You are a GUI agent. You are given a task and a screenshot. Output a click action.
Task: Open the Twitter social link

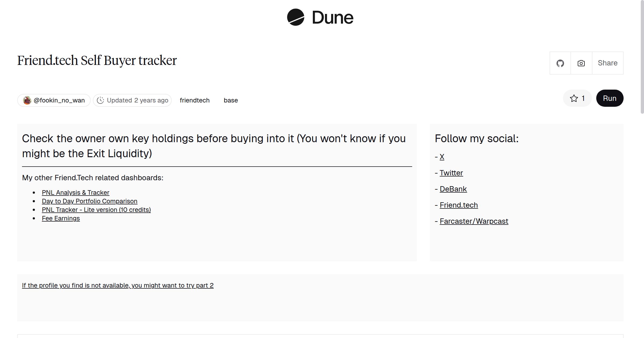pos(451,173)
